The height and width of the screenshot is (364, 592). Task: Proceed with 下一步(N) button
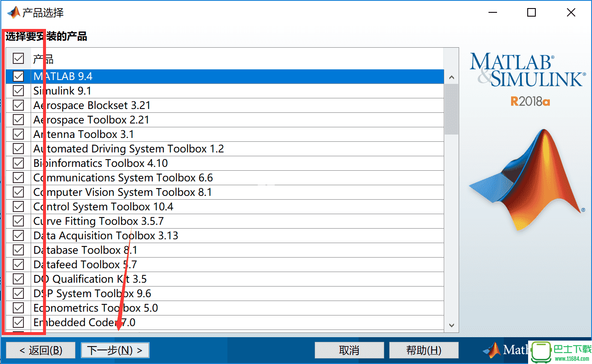pos(115,350)
